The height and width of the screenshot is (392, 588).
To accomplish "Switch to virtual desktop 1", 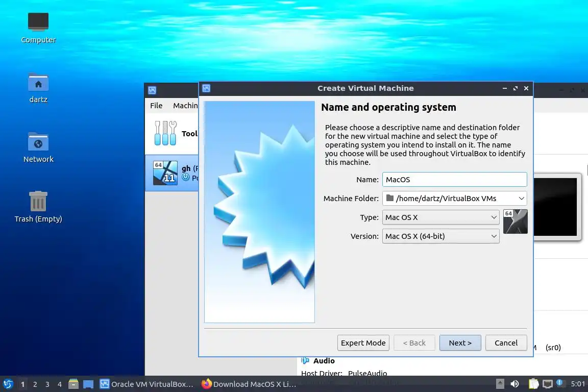I will point(23,384).
